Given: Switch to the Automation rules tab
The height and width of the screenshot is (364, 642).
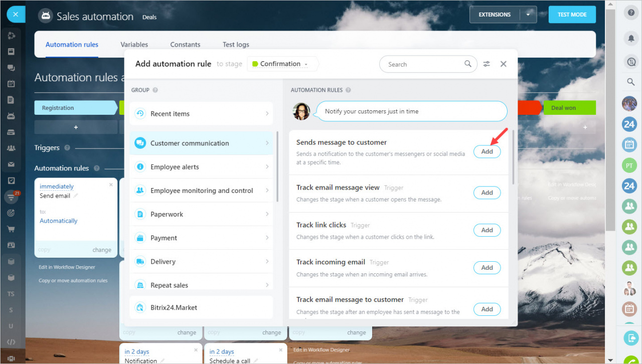Looking at the screenshot, I should coord(72,45).
